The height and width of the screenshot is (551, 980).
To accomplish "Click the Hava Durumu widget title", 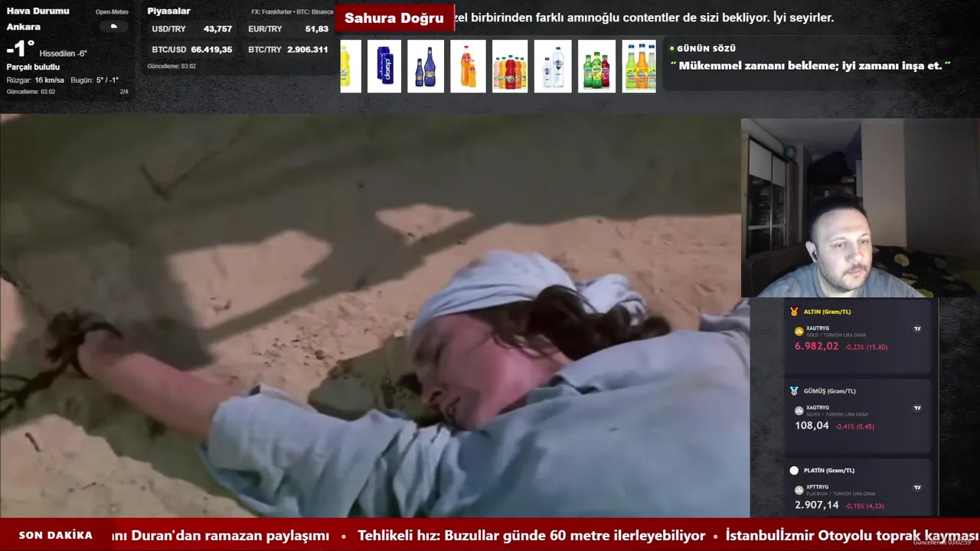I will click(x=38, y=11).
